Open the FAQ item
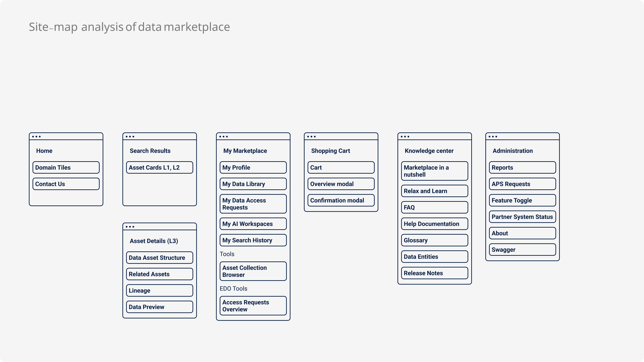 click(x=435, y=207)
